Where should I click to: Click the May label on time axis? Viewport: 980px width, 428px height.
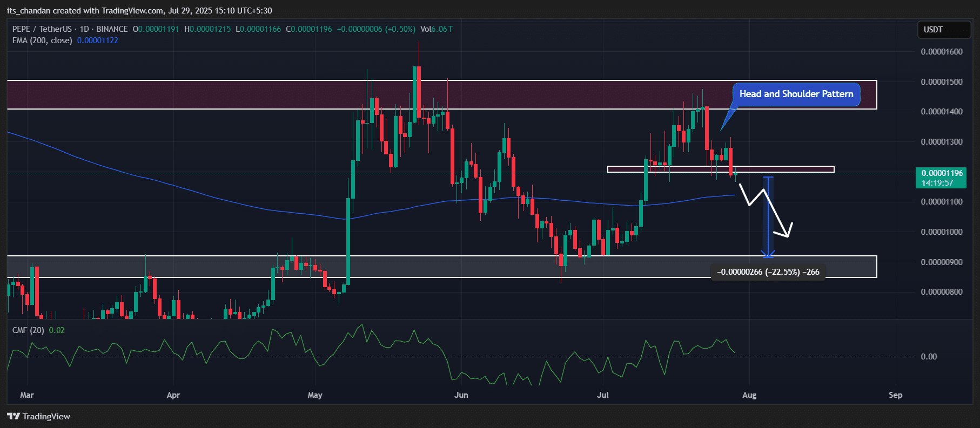click(315, 395)
